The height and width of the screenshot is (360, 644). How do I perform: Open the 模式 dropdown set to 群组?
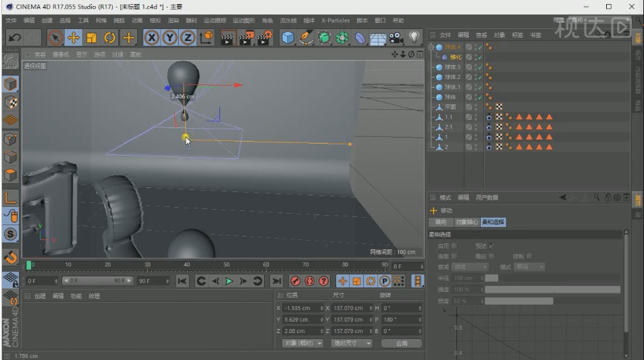pos(529,267)
